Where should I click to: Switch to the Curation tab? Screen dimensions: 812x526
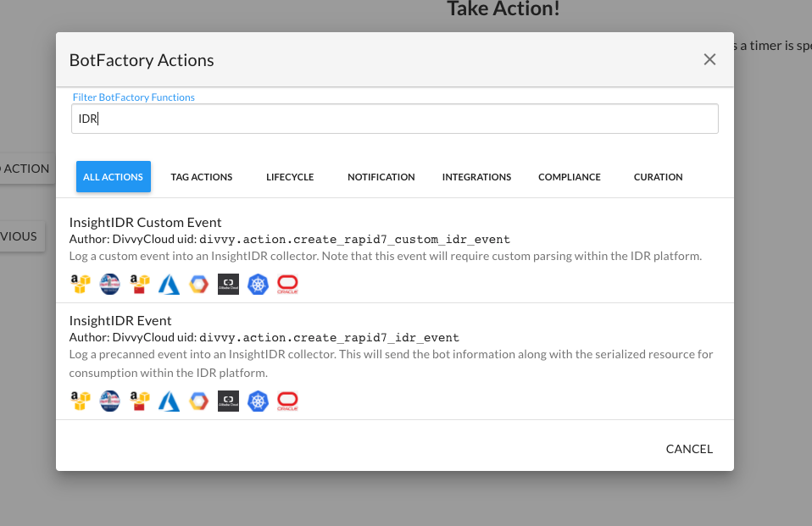659,177
